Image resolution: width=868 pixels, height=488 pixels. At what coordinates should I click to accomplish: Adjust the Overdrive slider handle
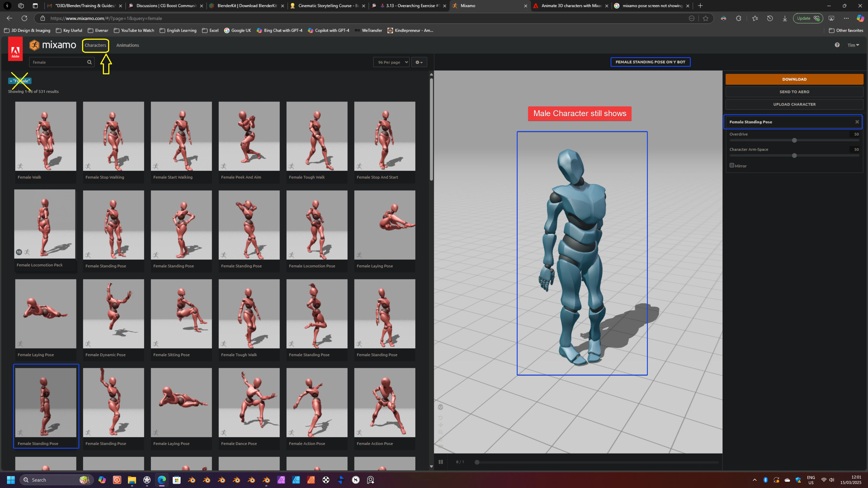[794, 141]
